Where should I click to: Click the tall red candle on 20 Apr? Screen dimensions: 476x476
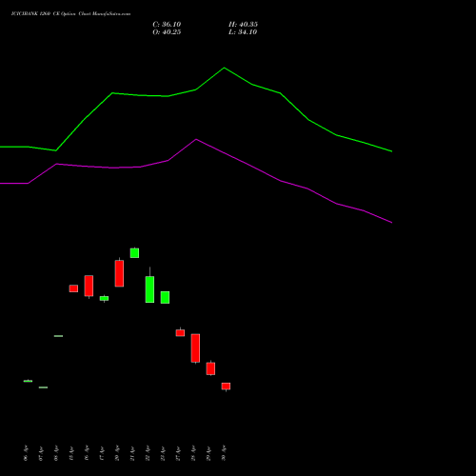(119, 273)
